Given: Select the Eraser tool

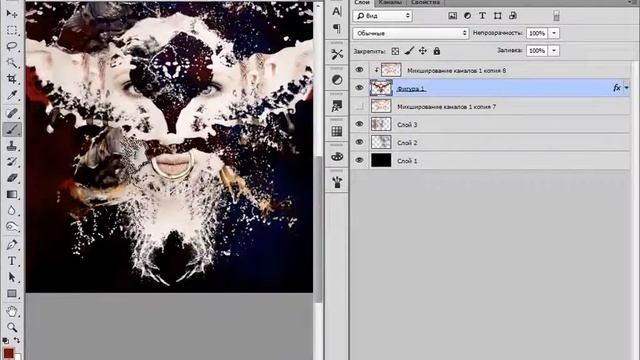Looking at the screenshot, I should pos(11,178).
